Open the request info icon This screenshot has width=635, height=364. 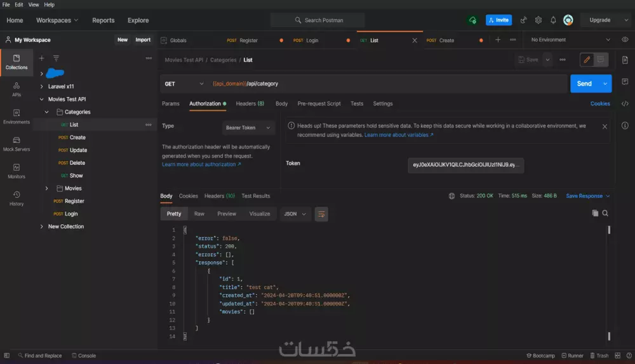[625, 126]
